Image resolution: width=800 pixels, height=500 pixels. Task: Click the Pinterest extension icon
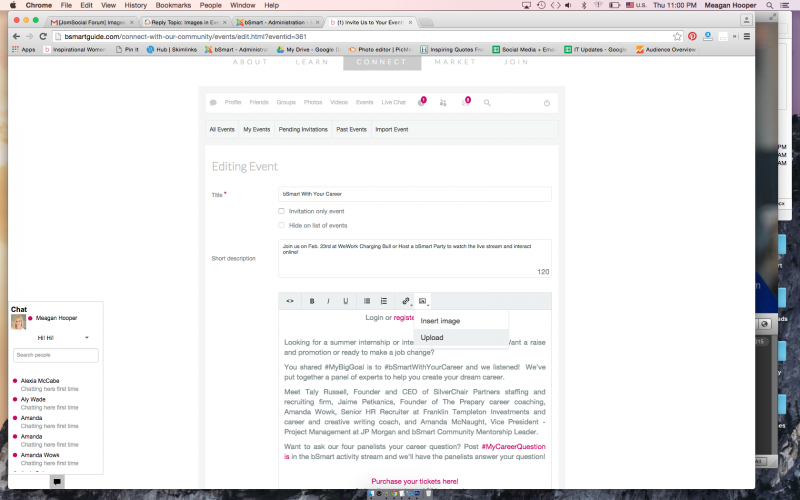692,36
